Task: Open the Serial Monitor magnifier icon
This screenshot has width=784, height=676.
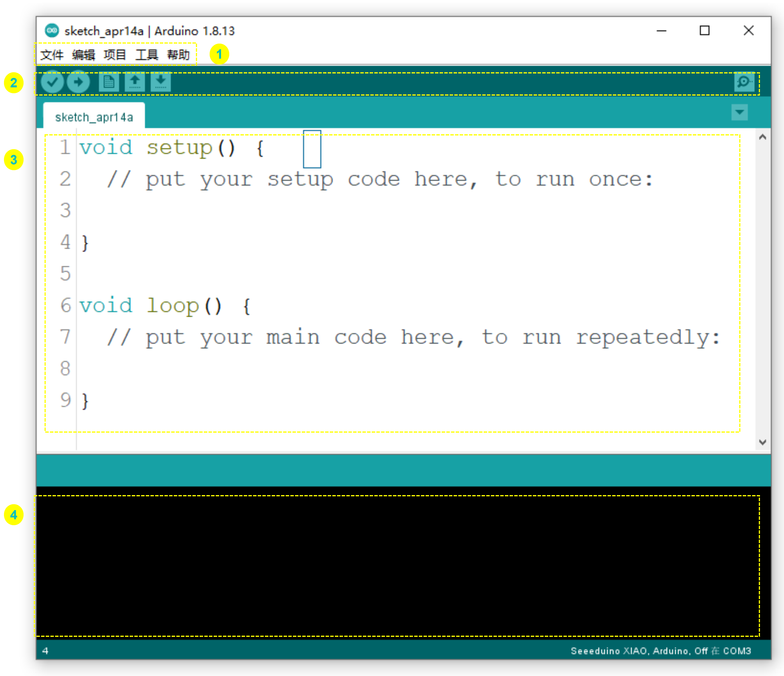Action: (744, 82)
